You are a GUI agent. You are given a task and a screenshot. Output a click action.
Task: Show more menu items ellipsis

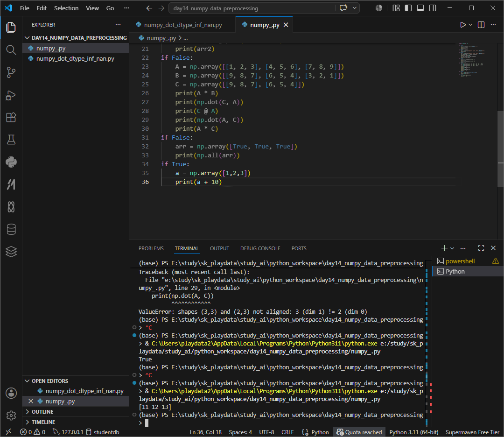[x=126, y=8]
